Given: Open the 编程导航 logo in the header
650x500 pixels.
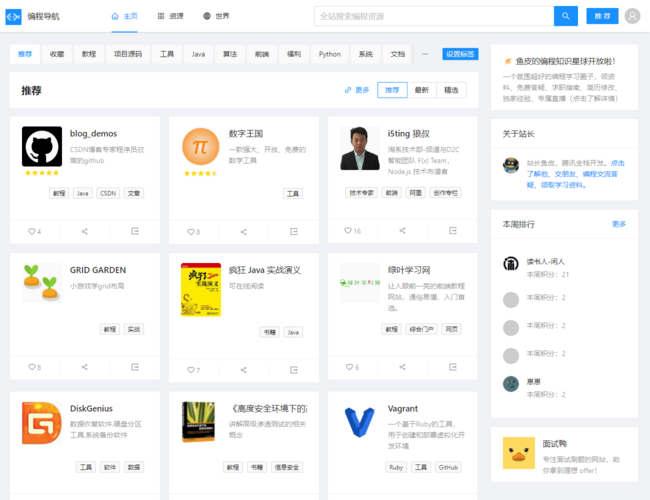Looking at the screenshot, I should pyautogui.click(x=14, y=16).
